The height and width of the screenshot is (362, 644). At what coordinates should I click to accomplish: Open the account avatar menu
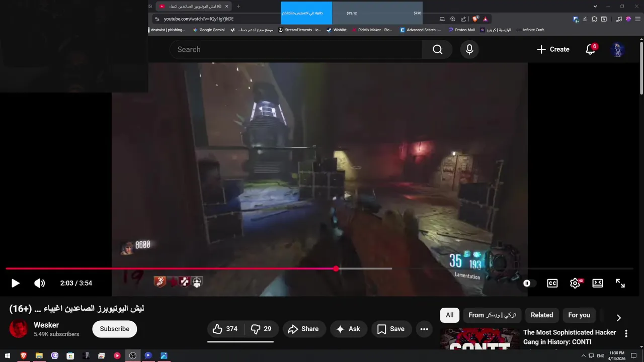click(617, 49)
